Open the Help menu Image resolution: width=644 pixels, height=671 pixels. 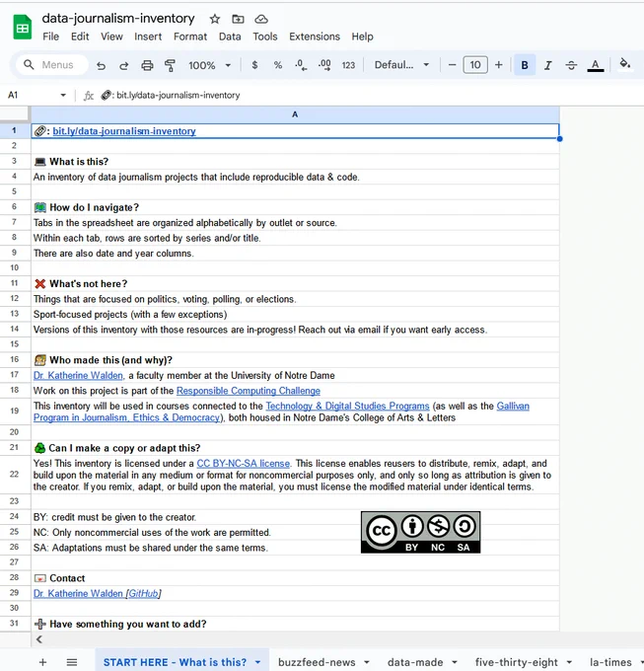[x=363, y=37]
